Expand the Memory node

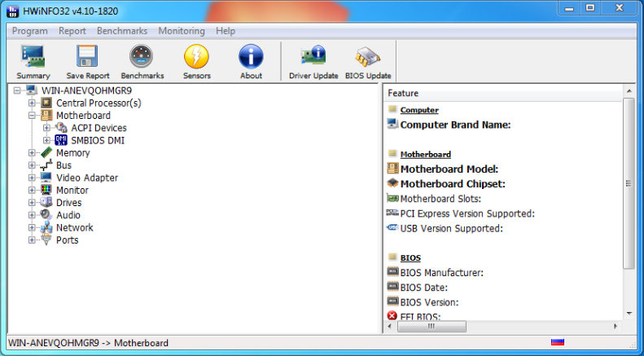(32, 153)
